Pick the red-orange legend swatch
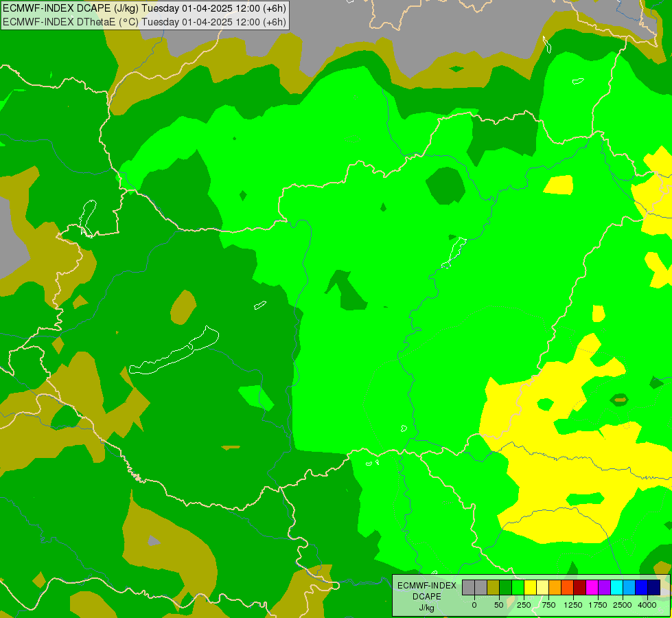 pos(568,587)
